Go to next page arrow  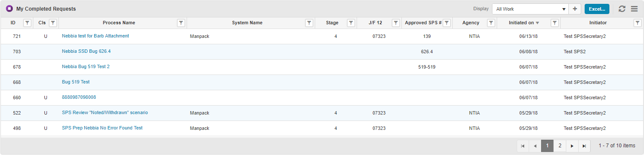(572, 146)
